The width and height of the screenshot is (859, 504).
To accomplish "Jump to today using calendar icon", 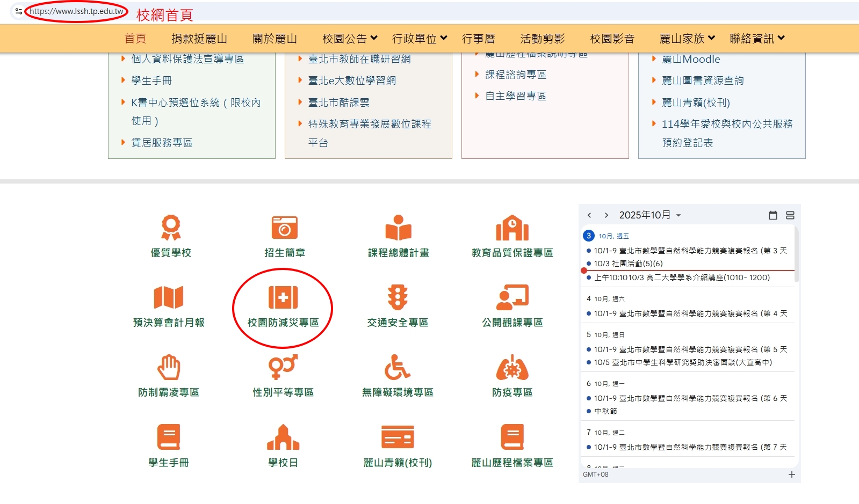I will 773,215.
